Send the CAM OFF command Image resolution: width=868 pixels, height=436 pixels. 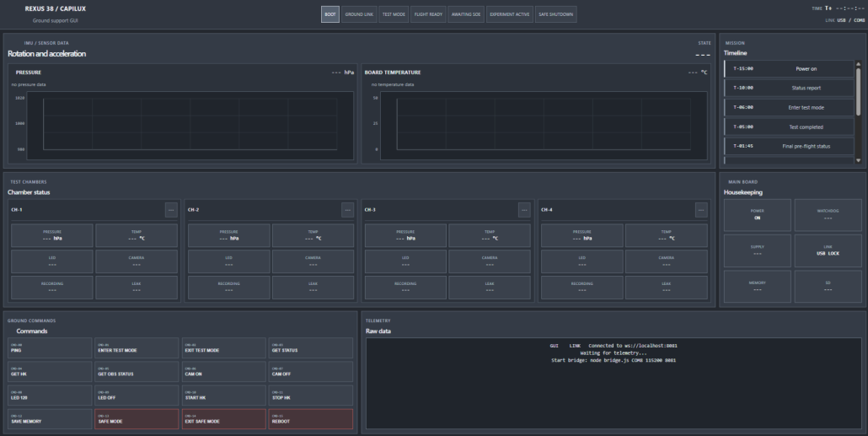311,372
